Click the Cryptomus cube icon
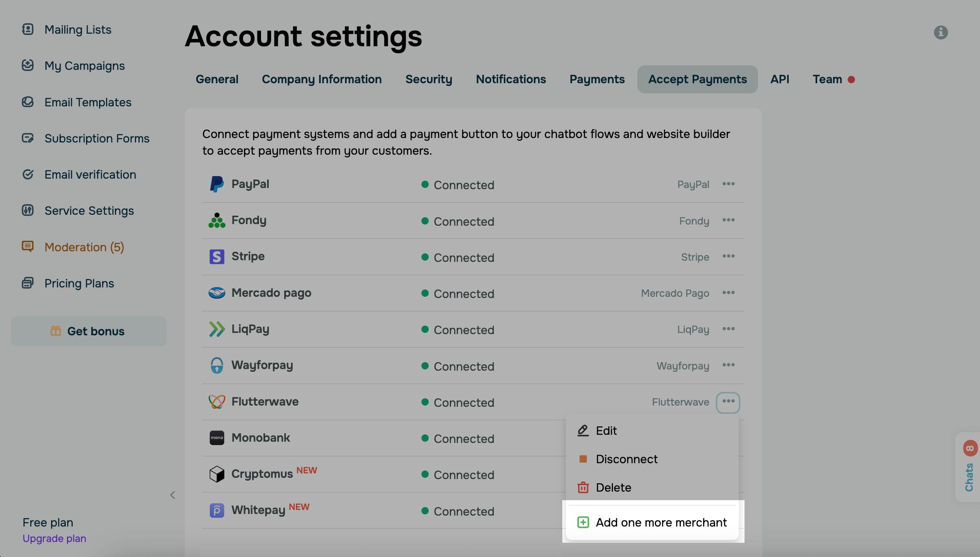Screen dimensions: 980x557 point(217,474)
